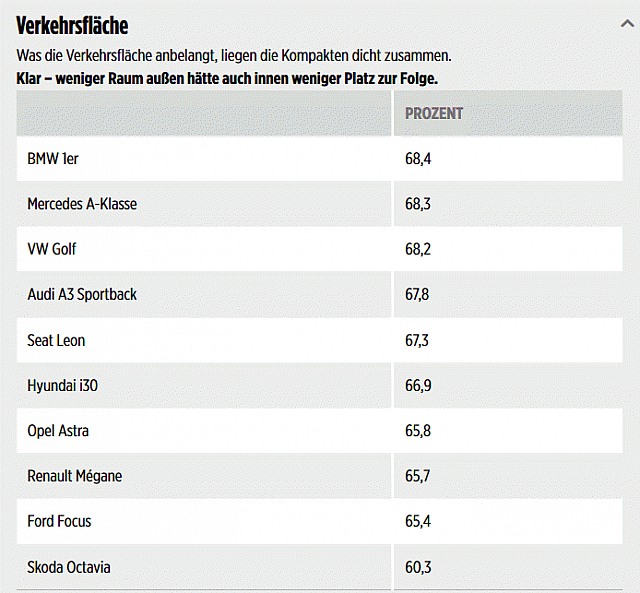Image resolution: width=640 pixels, height=593 pixels.
Task: Click the intro sentence about Kompakten
Action: click(234, 56)
